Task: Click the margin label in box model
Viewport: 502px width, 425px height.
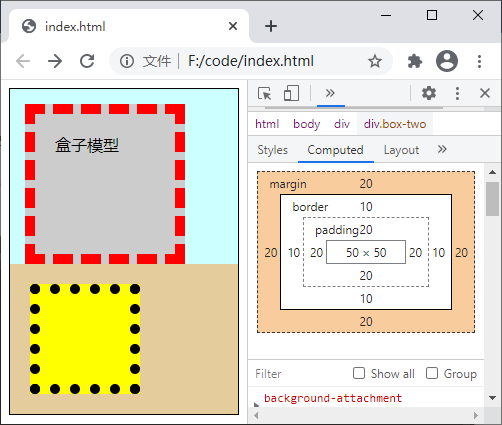Action: click(288, 184)
